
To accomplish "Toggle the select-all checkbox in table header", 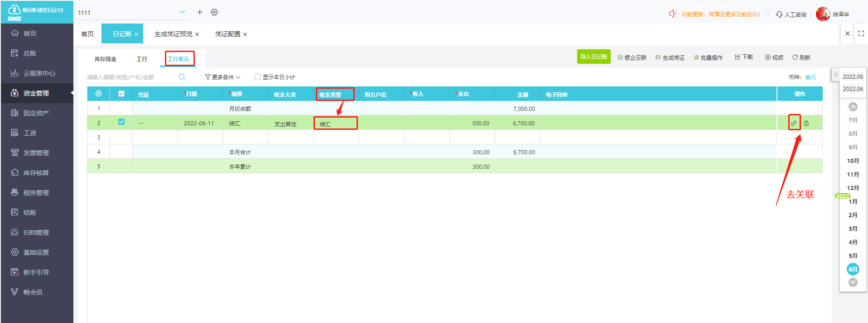I will (x=121, y=94).
